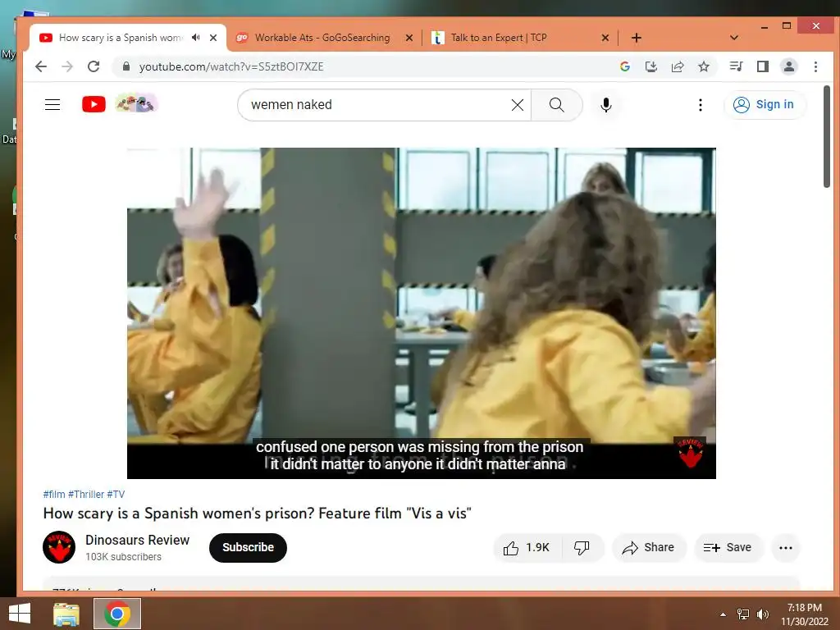The image size is (840, 630).
Task: Select the How scary is a Spanish tab
Action: coord(121,38)
